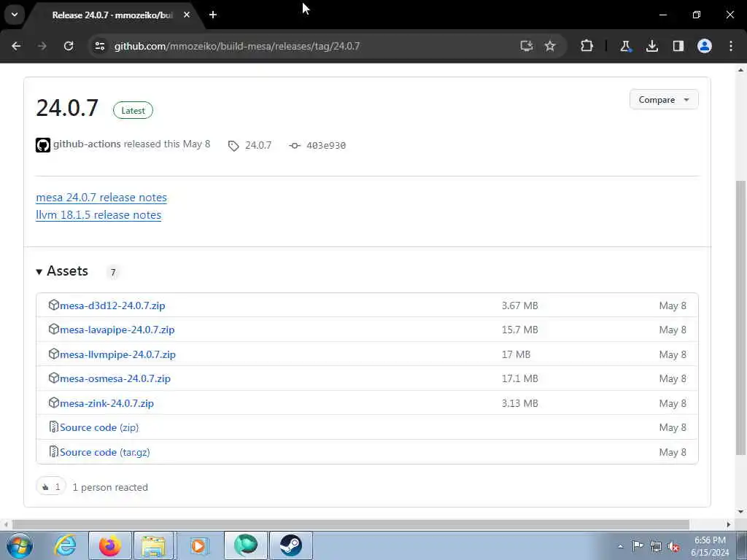Download Source code (tar.gz)
This screenshot has width=747, height=560.
[105, 452]
